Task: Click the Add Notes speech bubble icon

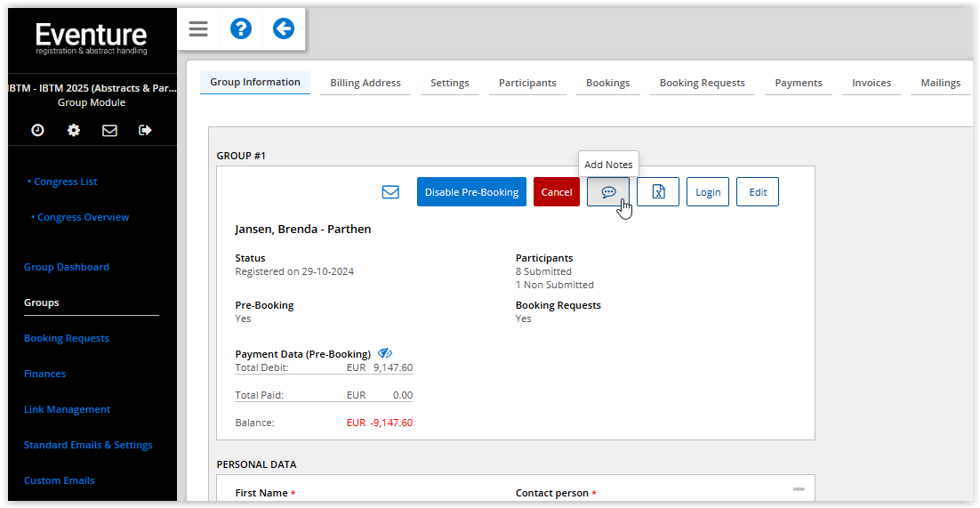Action: pos(608,192)
